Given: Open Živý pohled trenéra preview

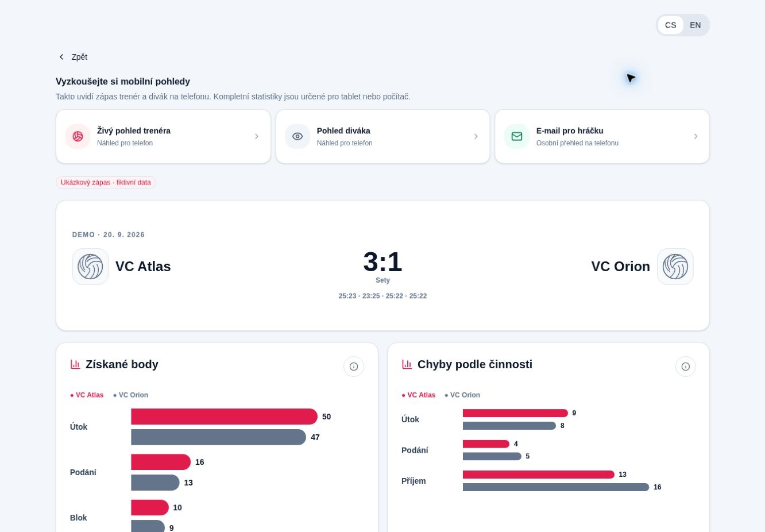Looking at the screenshot, I should (x=164, y=137).
